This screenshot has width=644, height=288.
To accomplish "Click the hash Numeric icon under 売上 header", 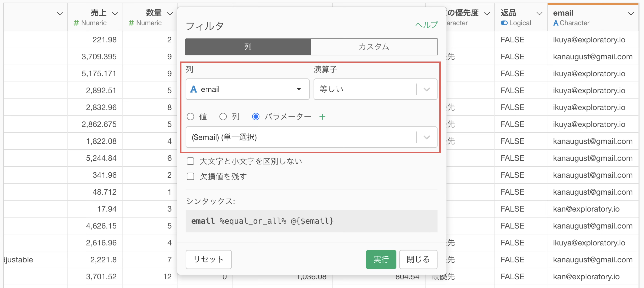I will tap(76, 23).
